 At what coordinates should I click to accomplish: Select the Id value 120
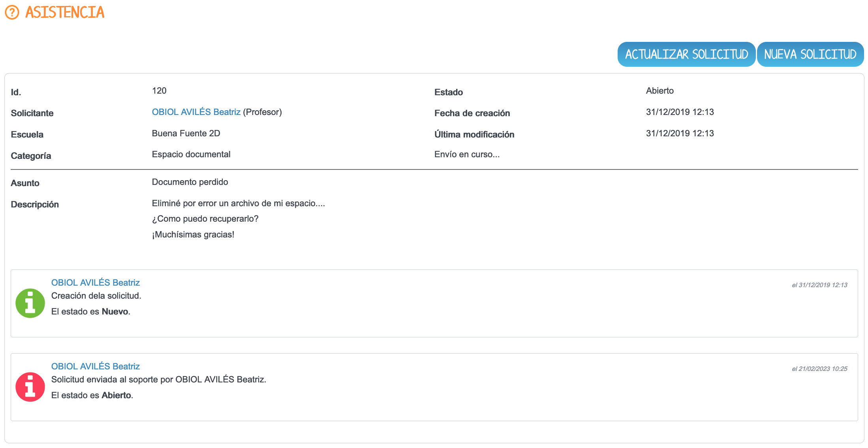pos(159,91)
